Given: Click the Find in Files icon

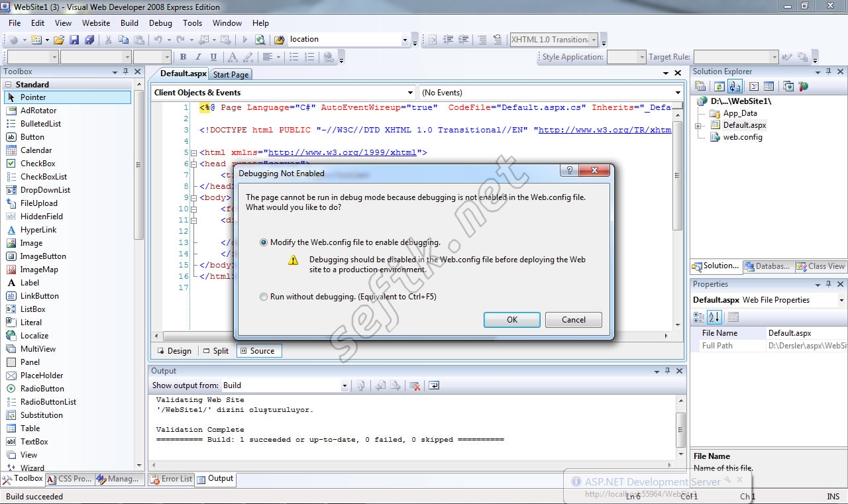Looking at the screenshot, I should pos(280,40).
